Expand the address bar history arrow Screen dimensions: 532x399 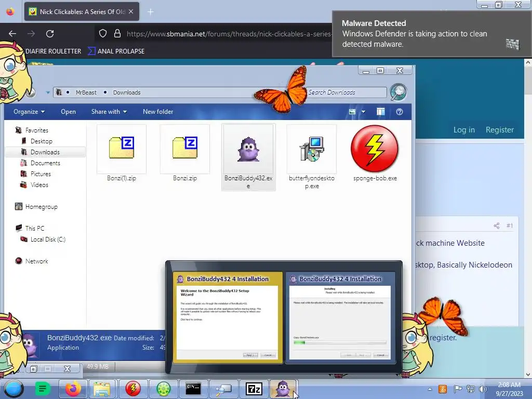tap(48, 92)
